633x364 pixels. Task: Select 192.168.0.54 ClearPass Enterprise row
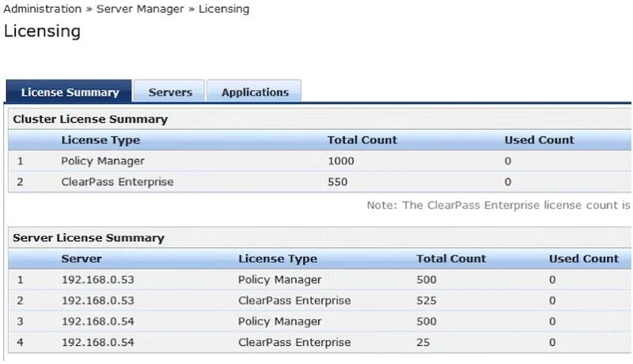pyautogui.click(x=320, y=342)
